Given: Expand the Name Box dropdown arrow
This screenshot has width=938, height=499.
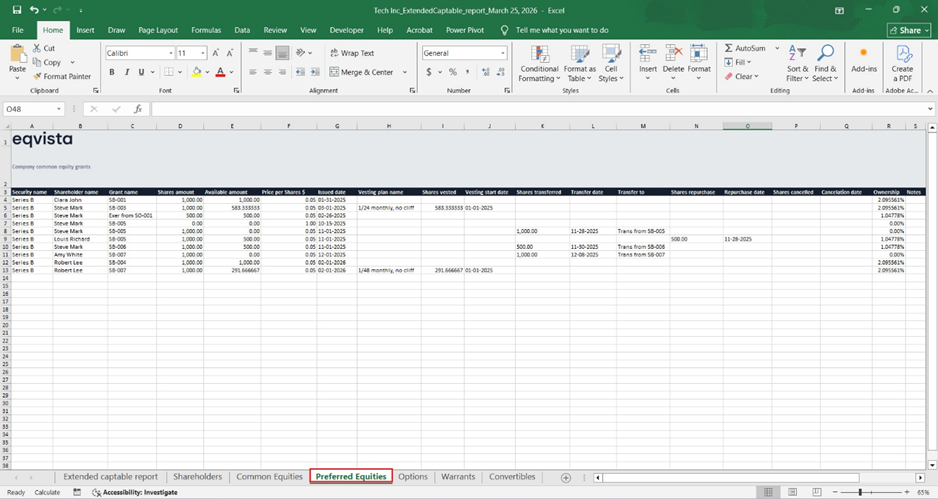Looking at the screenshot, I should 60,109.
